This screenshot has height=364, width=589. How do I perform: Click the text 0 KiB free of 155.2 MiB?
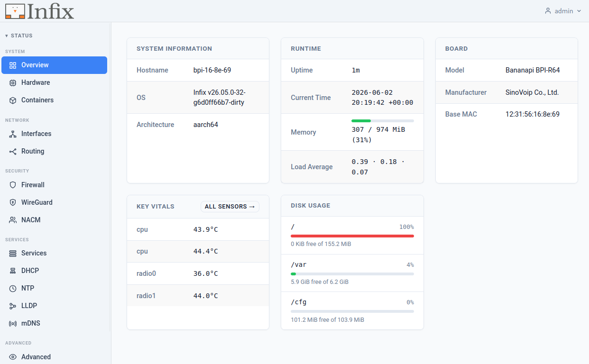point(321,244)
